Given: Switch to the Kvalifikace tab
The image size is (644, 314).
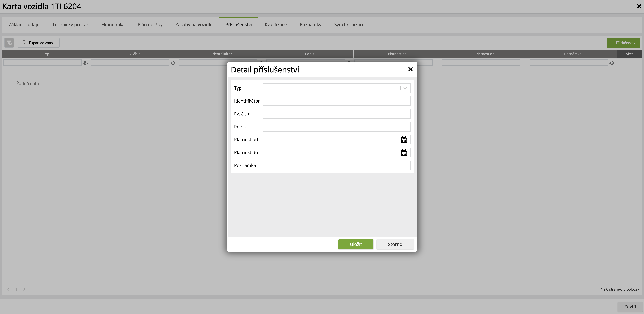Looking at the screenshot, I should [x=276, y=25].
